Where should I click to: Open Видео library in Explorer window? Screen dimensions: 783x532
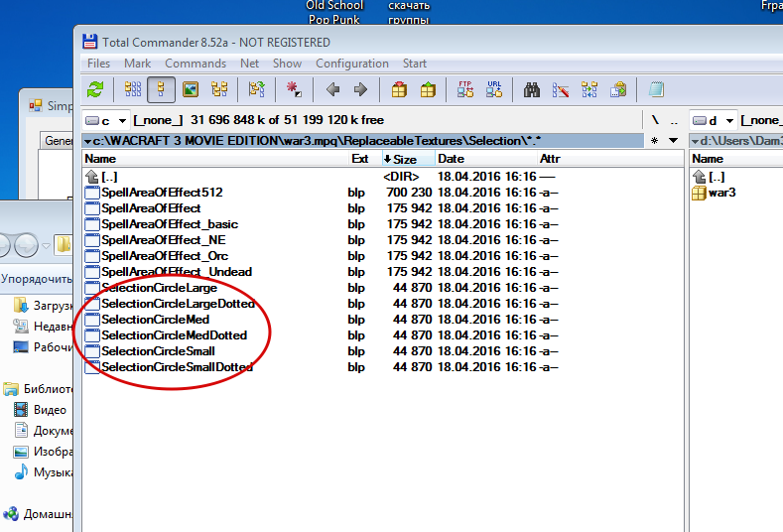(x=40, y=410)
